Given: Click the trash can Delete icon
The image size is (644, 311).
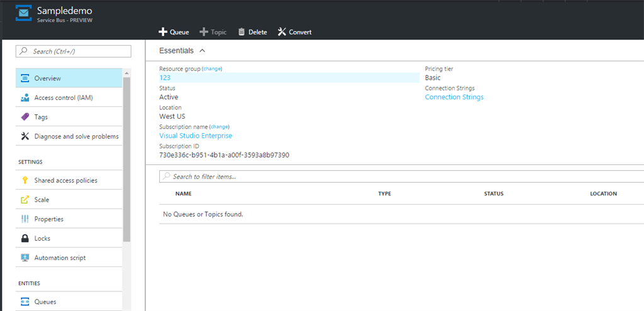Looking at the screenshot, I should [242, 32].
